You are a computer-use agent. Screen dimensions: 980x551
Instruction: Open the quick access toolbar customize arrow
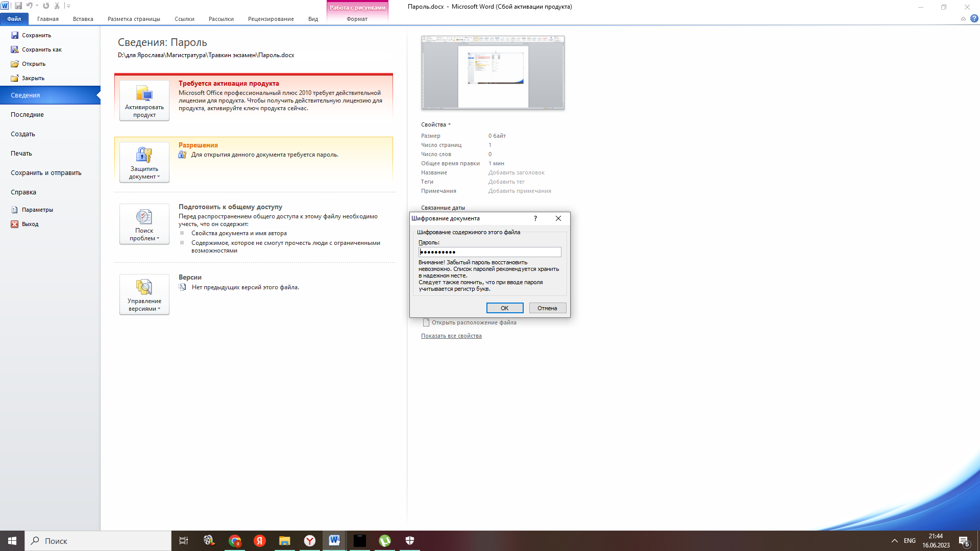coord(68,6)
